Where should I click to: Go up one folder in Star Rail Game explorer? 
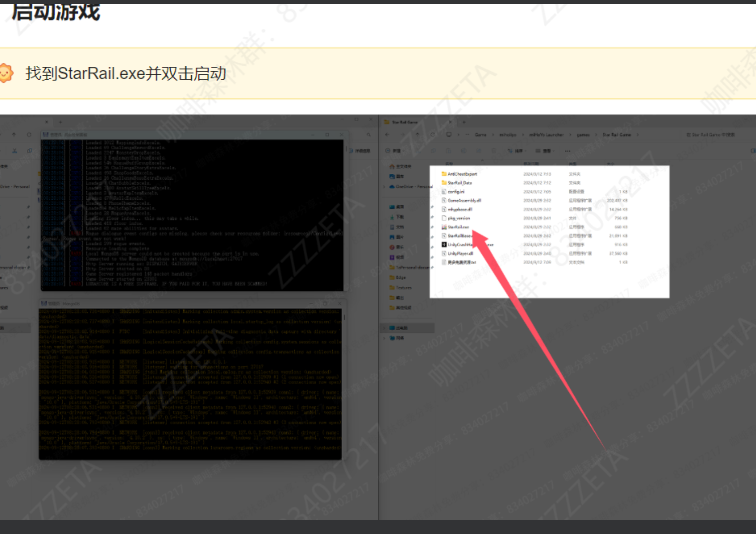(417, 134)
